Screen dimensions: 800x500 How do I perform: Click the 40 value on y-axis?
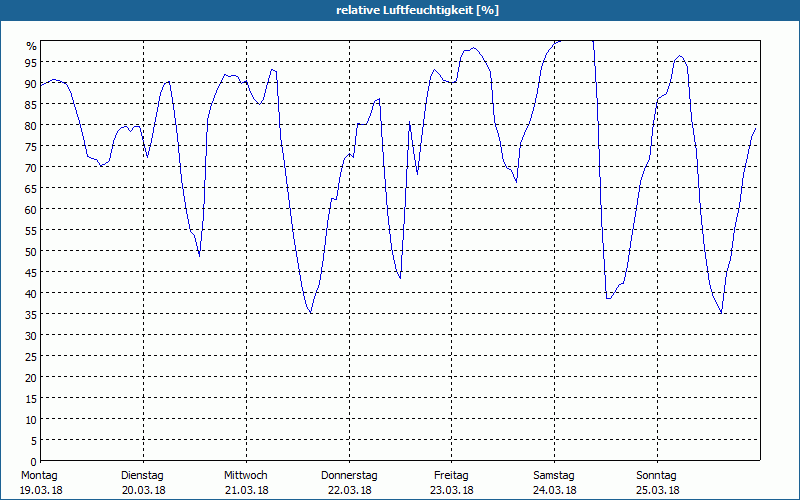pos(31,293)
